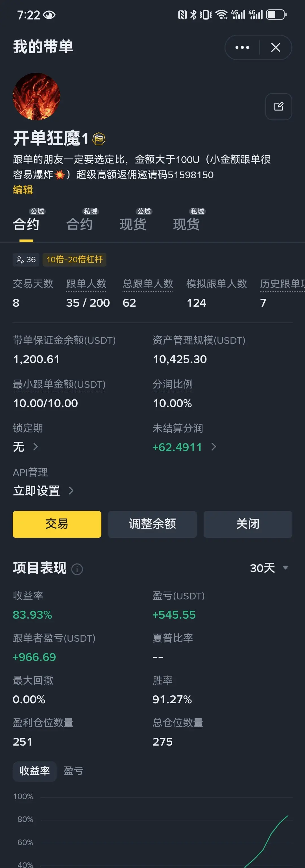Close the page with the X icon
305x868 pixels.
(276, 47)
